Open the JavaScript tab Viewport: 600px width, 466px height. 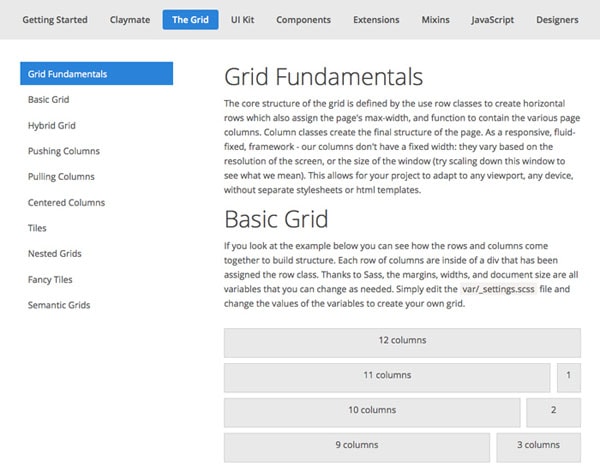pyautogui.click(x=492, y=20)
